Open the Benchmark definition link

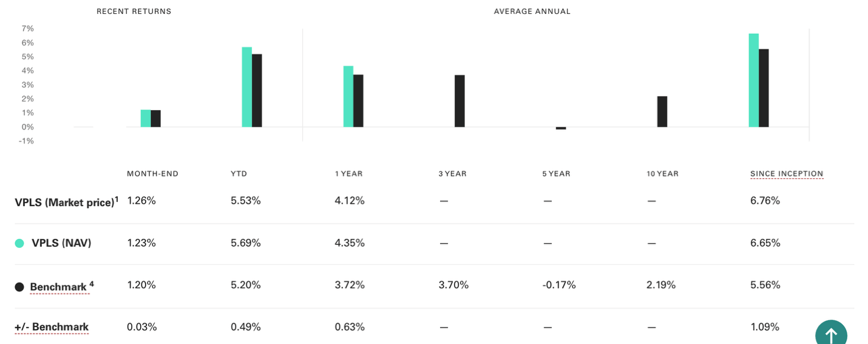[58, 287]
